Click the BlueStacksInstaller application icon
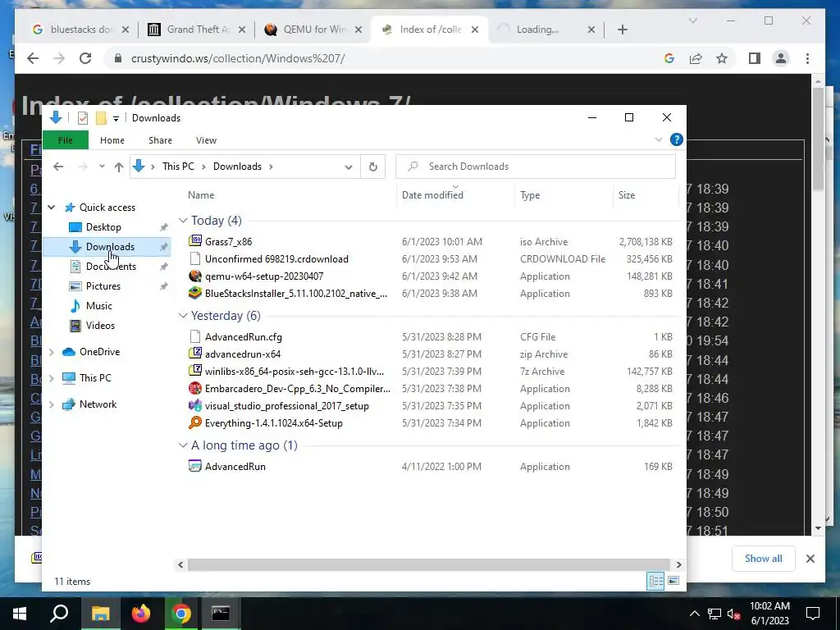Image resolution: width=840 pixels, height=630 pixels. [x=195, y=293]
